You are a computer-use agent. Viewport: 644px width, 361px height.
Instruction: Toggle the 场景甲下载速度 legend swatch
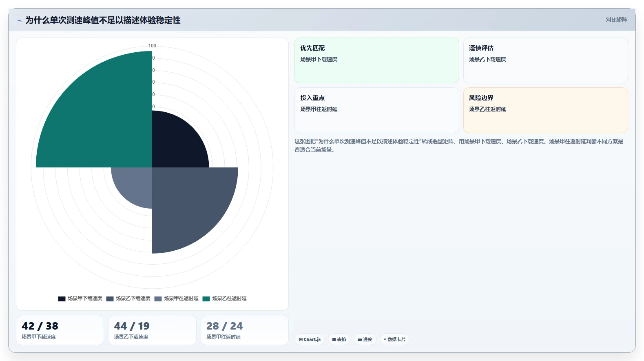(62, 299)
